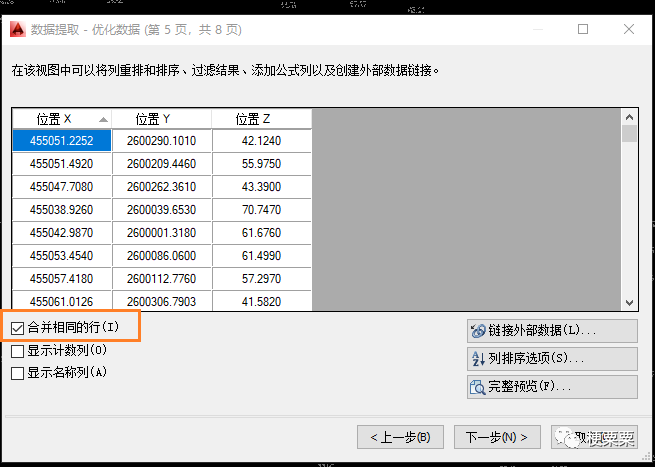The height and width of the screenshot is (467, 655).
Task: Click the 位置 Z column header
Action: coord(261,119)
